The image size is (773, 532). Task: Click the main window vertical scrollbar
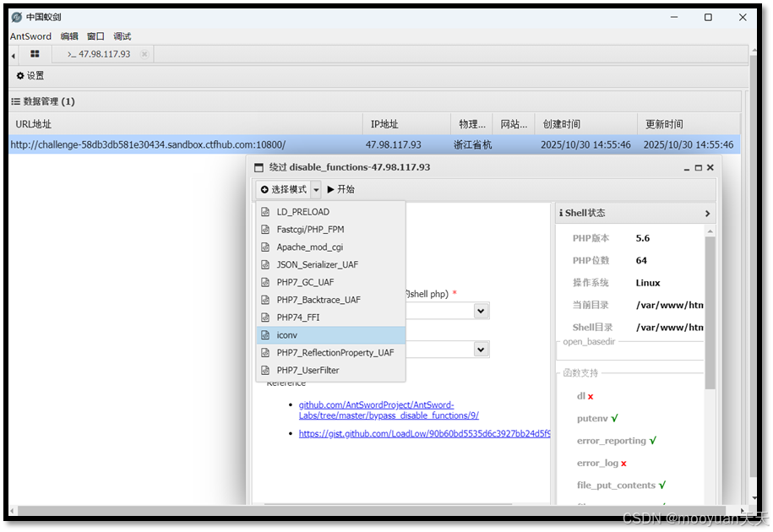point(753,266)
